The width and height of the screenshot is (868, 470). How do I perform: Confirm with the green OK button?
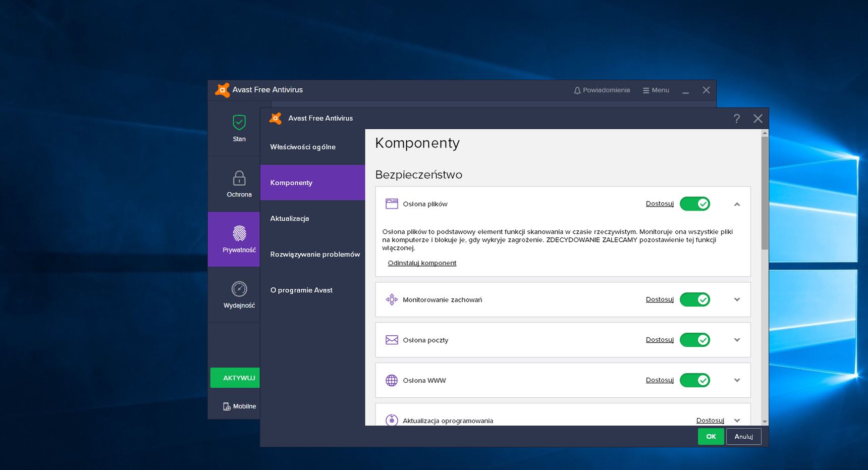(x=711, y=437)
